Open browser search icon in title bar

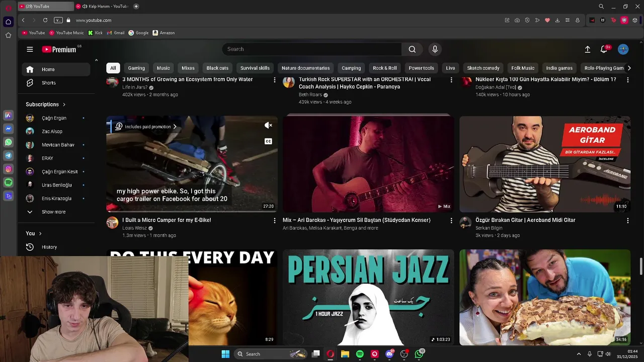tap(601, 7)
